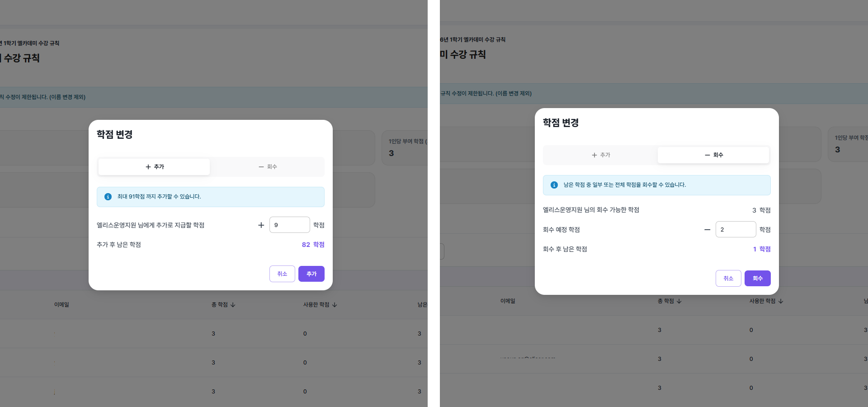Switch to the 회수 tab in the left dialog
This screenshot has height=407, width=868.
coord(268,167)
